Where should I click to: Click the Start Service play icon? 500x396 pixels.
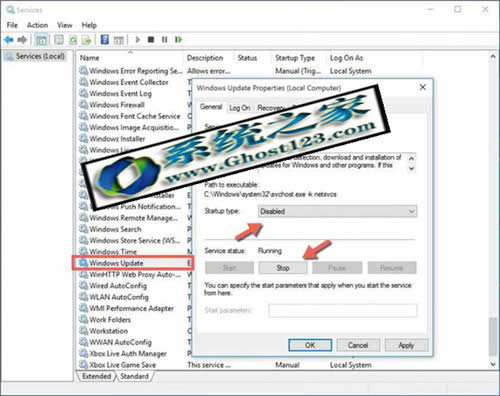137,40
